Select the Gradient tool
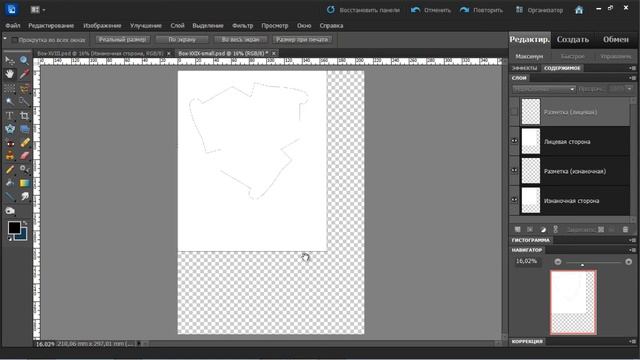This screenshot has width=640, height=360. point(24,183)
